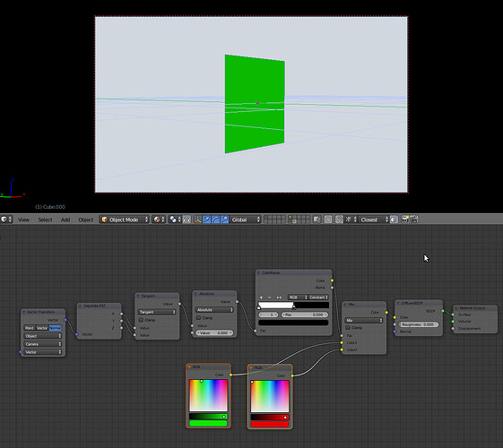Flip the ColorRamp with double-arrow icon
The height and width of the screenshot is (448, 503).
point(279,297)
